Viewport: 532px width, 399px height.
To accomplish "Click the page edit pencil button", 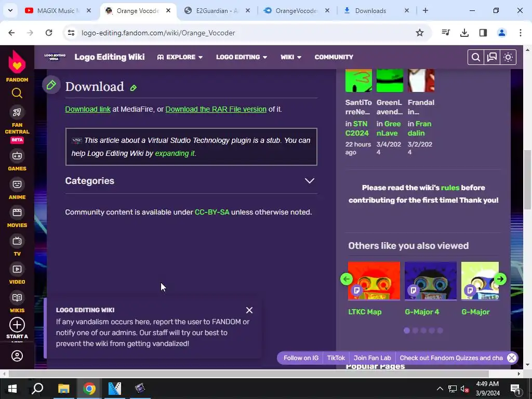I will 51,85.
